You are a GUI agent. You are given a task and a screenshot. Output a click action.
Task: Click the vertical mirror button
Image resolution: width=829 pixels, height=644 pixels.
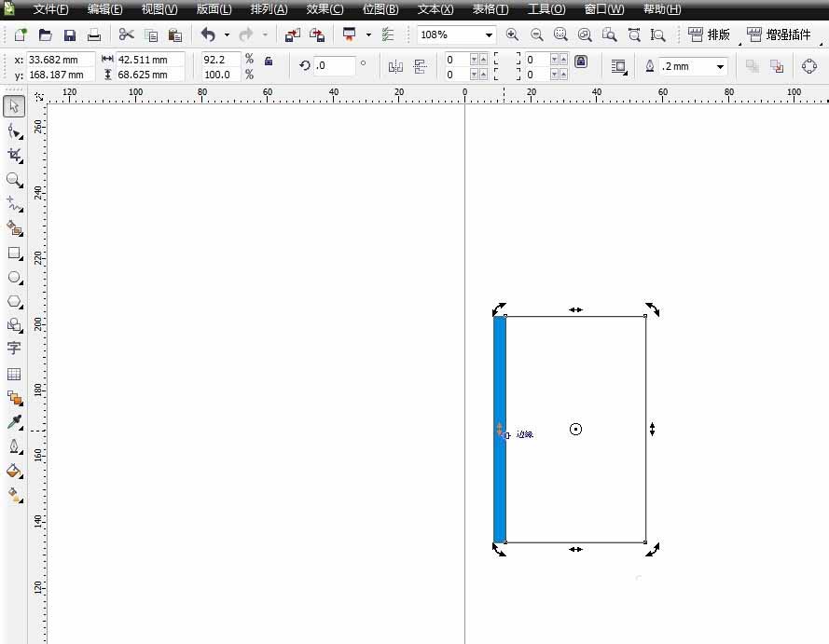[x=421, y=66]
